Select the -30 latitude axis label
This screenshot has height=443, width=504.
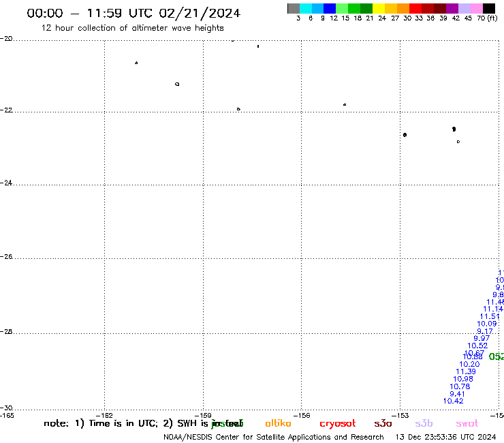coord(6,408)
